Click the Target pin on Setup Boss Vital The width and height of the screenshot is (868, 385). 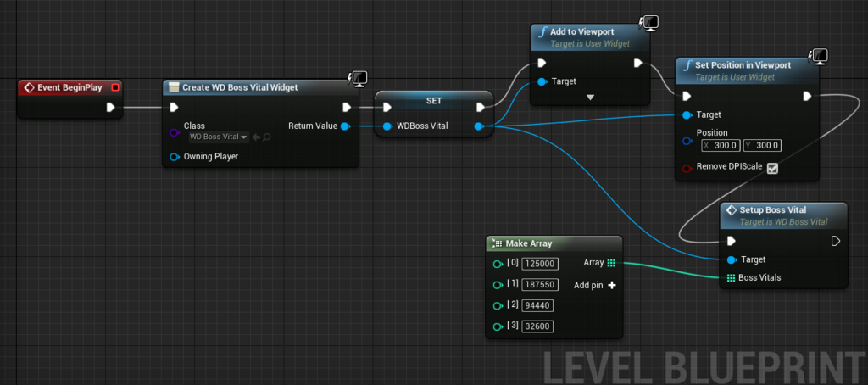point(732,259)
